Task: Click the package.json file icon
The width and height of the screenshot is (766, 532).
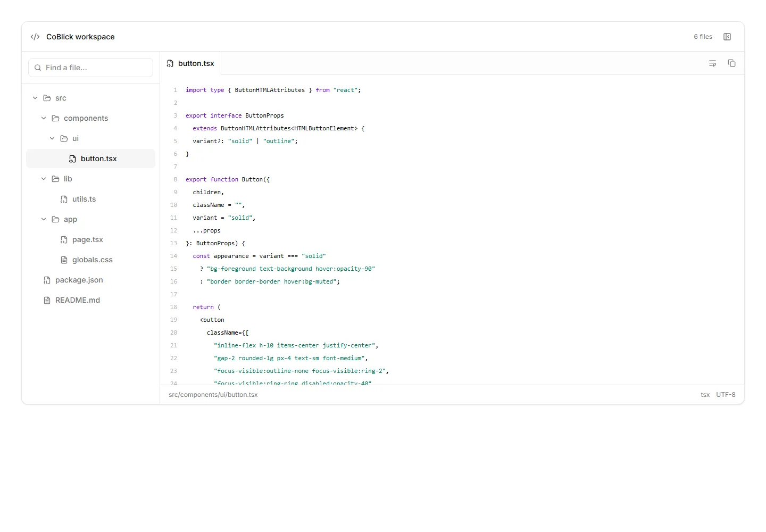Action: click(x=47, y=280)
